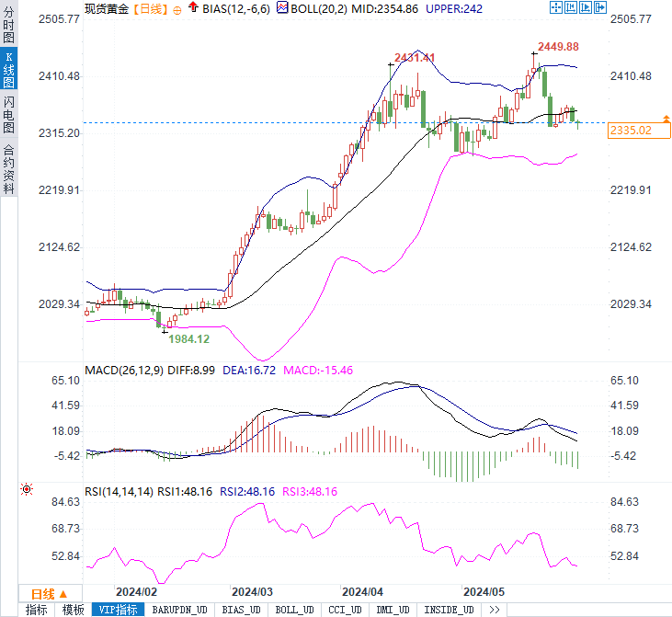Click the MACD(26,12,9) panel label
Screen dimensions: 672x617
[x=124, y=370]
